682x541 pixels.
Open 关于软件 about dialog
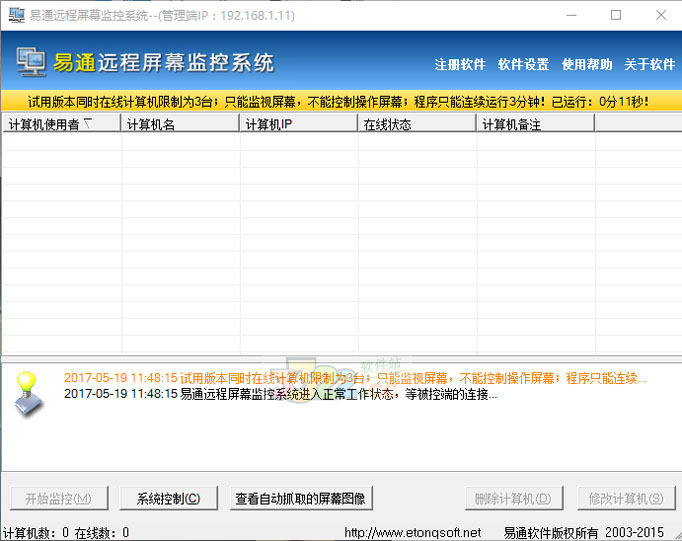tap(650, 64)
